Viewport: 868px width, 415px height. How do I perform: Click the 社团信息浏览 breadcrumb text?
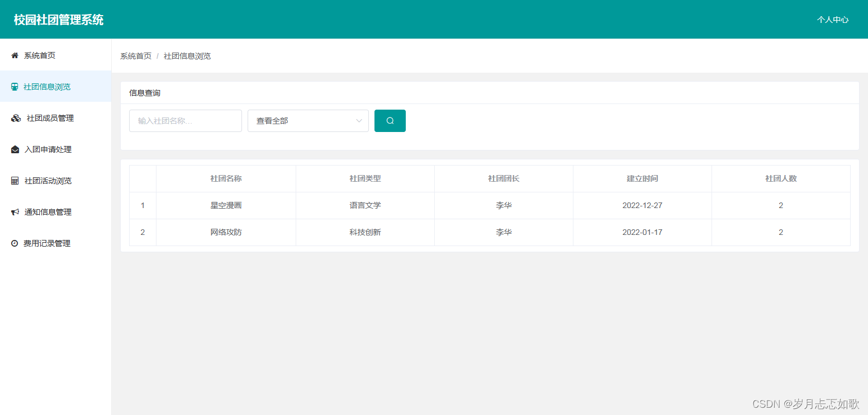click(x=187, y=56)
